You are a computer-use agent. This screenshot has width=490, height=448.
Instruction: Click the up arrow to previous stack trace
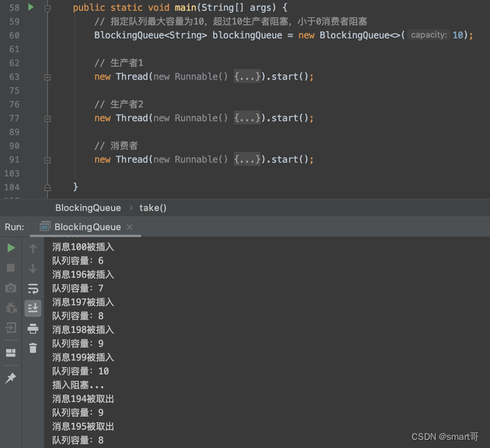click(33, 249)
